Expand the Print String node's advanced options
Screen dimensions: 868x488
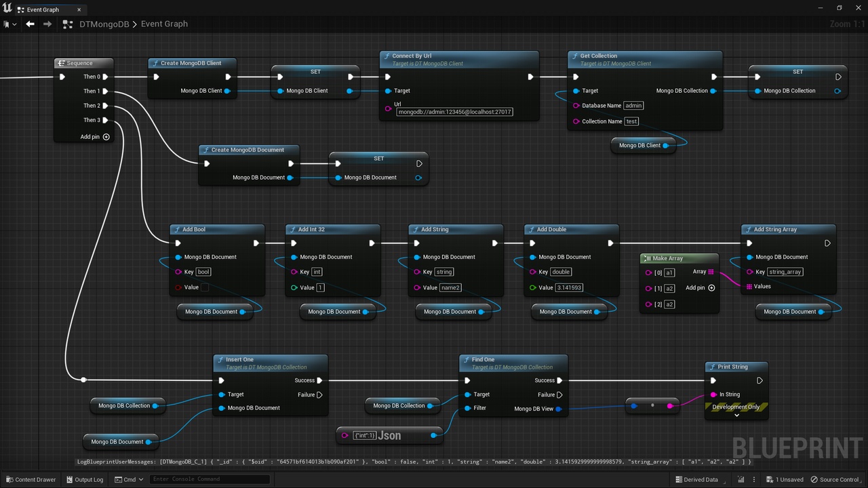coord(736,415)
